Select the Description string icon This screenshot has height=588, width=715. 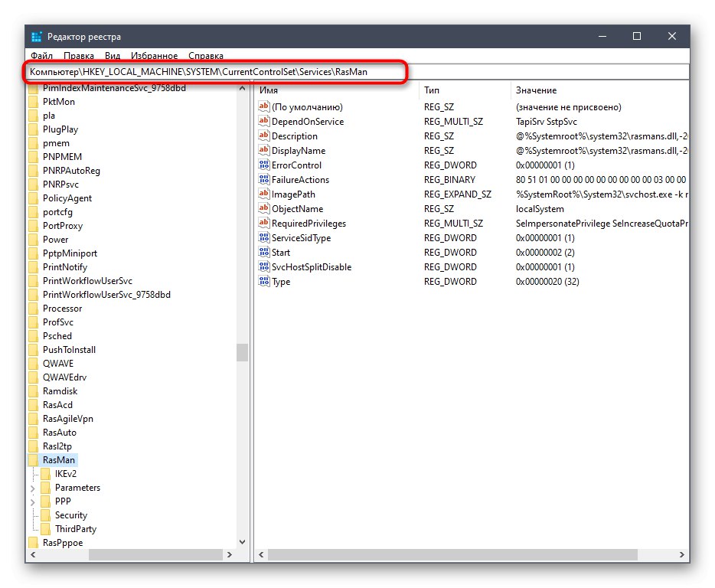[263, 136]
